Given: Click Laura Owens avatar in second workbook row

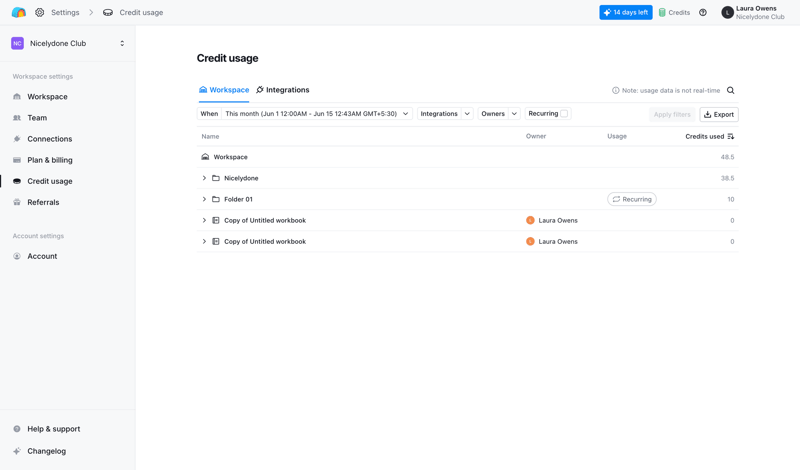Looking at the screenshot, I should [x=530, y=241].
